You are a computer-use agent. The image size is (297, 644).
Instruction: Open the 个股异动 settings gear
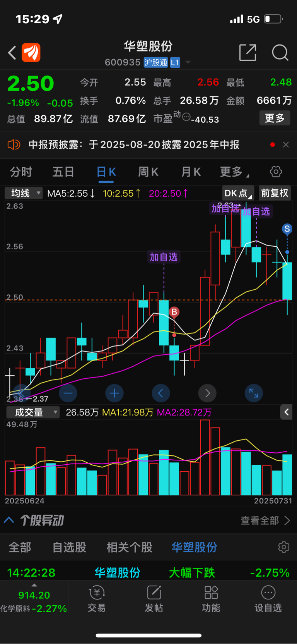click(284, 547)
